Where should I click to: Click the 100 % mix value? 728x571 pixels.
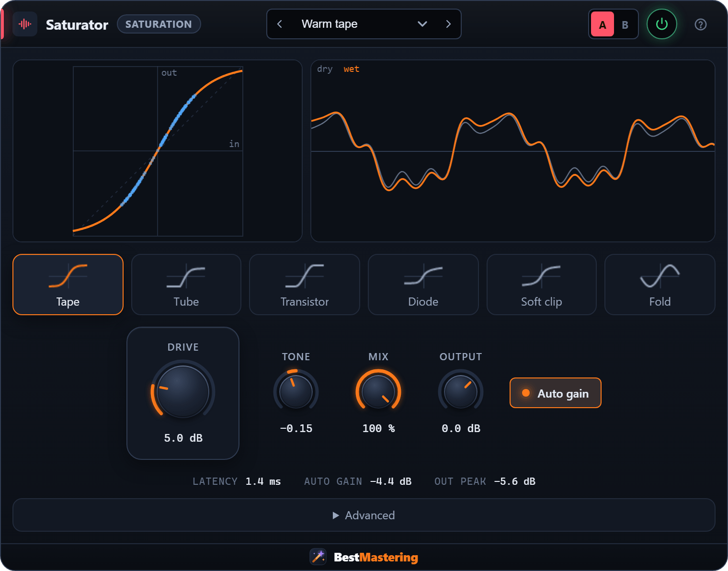pos(378,428)
